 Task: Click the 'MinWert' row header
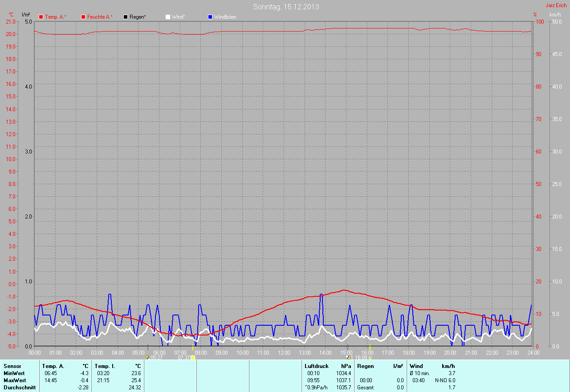click(14, 373)
